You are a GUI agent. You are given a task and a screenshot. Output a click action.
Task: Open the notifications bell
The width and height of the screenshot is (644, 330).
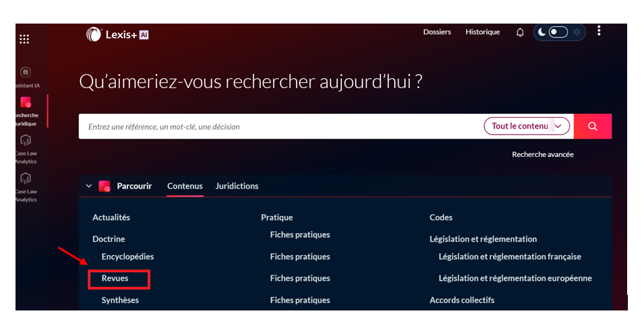[520, 32]
